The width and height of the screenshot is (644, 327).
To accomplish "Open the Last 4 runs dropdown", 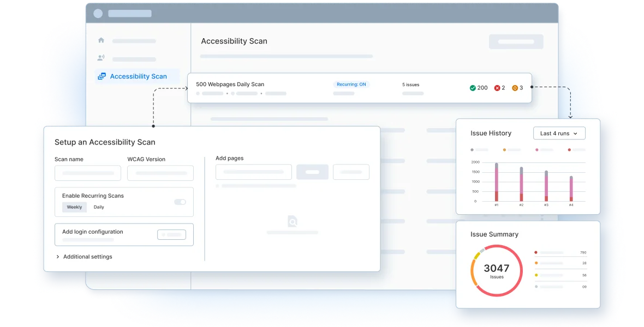I will (x=559, y=134).
